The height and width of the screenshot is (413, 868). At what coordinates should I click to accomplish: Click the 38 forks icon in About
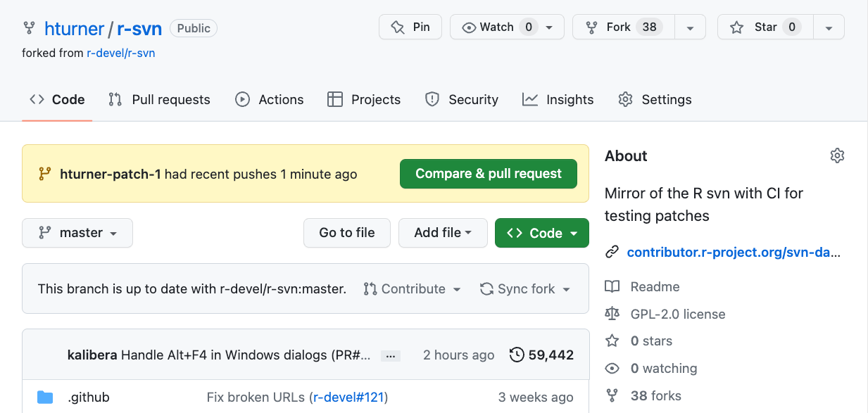coord(612,395)
